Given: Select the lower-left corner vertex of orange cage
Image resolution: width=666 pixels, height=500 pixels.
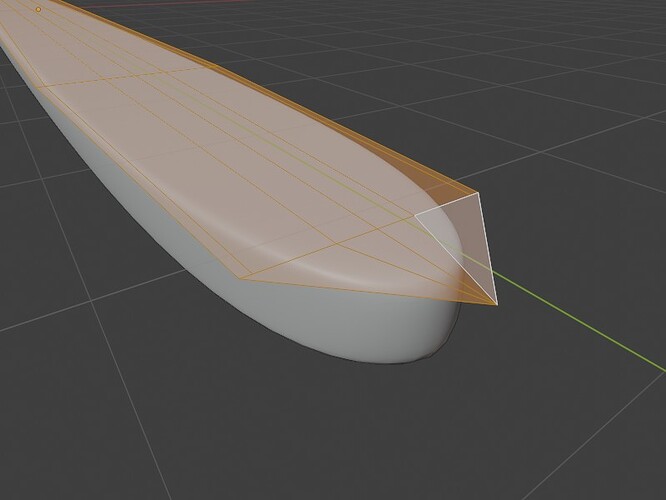Looking at the screenshot, I should point(240,278).
